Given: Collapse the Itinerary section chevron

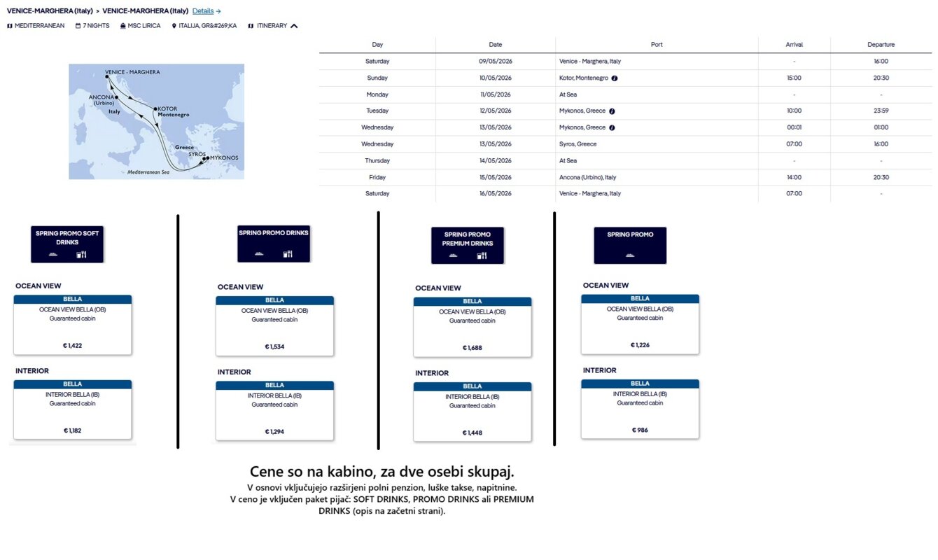Looking at the screenshot, I should [294, 26].
